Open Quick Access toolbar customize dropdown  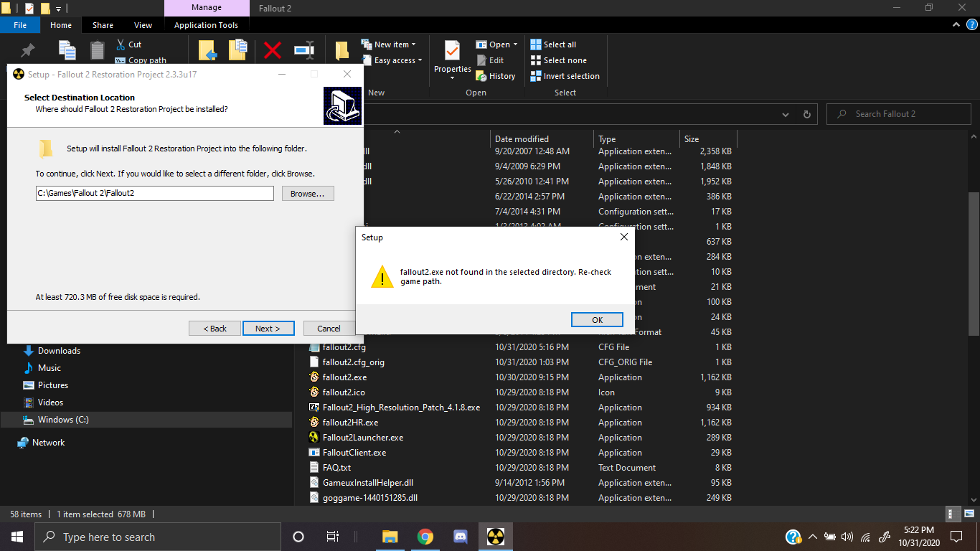click(59, 9)
